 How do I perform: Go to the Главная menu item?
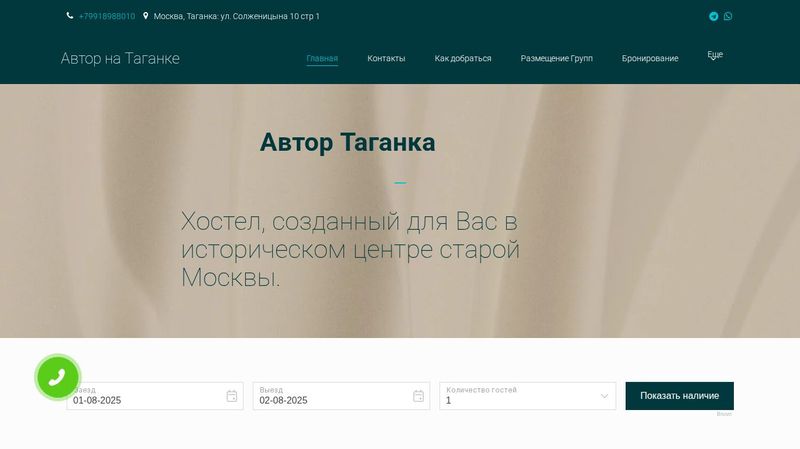[x=322, y=58]
